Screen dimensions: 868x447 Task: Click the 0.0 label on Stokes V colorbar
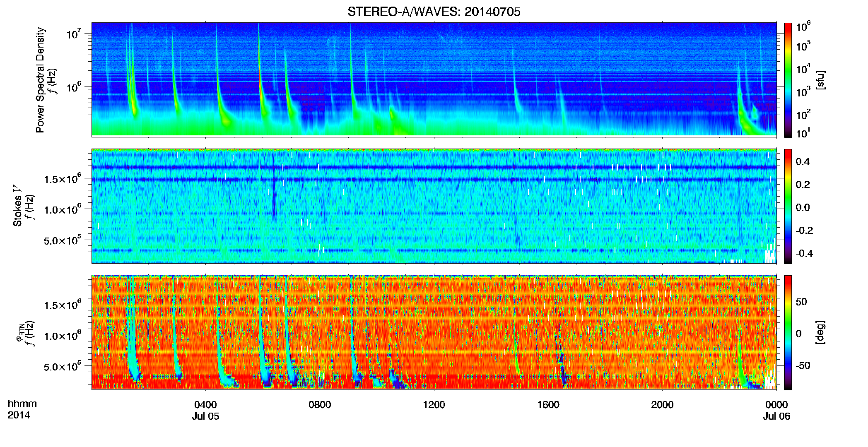(803, 208)
